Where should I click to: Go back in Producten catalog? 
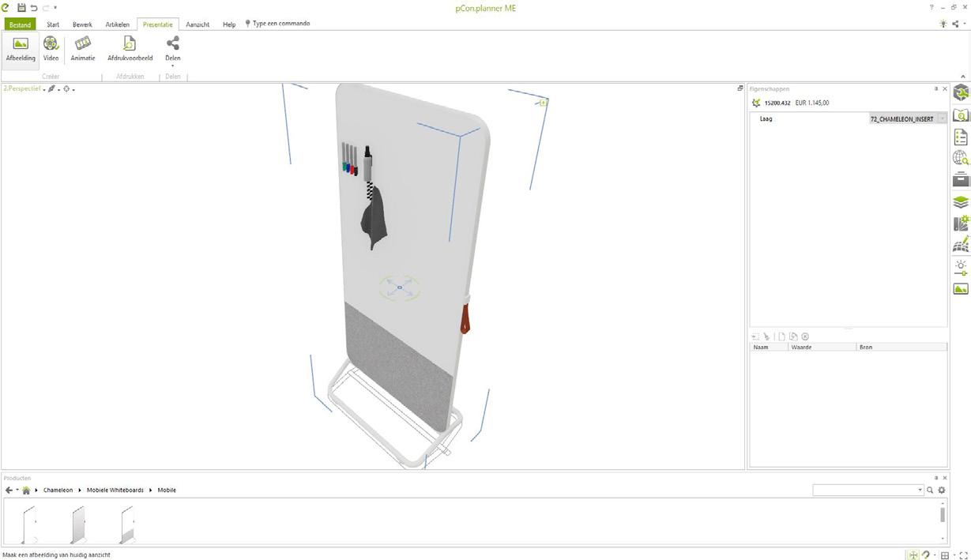9,490
